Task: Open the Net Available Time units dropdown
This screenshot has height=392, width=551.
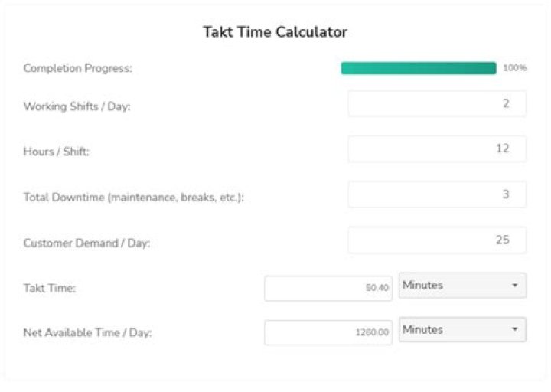Action: (461, 330)
